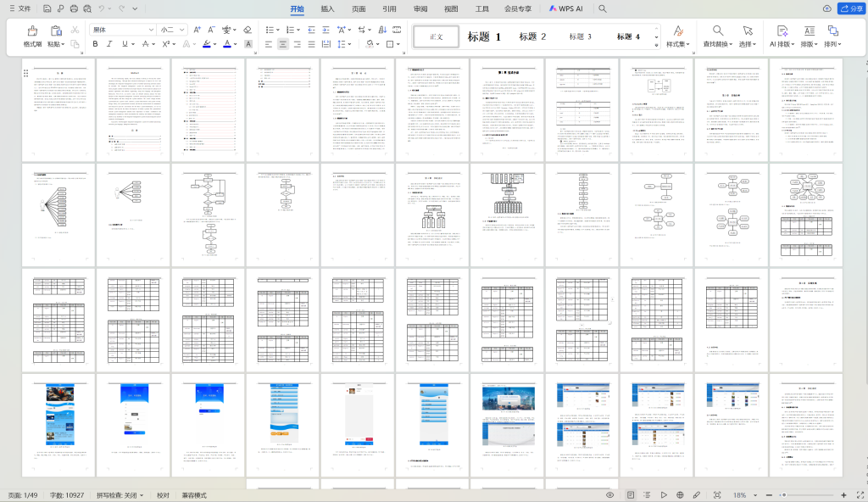
Task: Toggle Italic formatting
Action: tap(109, 44)
